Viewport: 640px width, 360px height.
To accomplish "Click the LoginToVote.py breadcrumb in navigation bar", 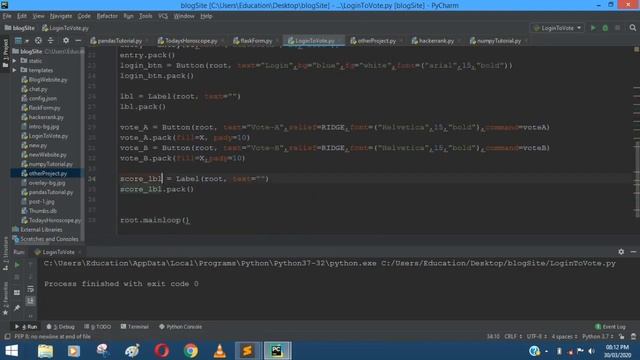I will [x=65, y=28].
